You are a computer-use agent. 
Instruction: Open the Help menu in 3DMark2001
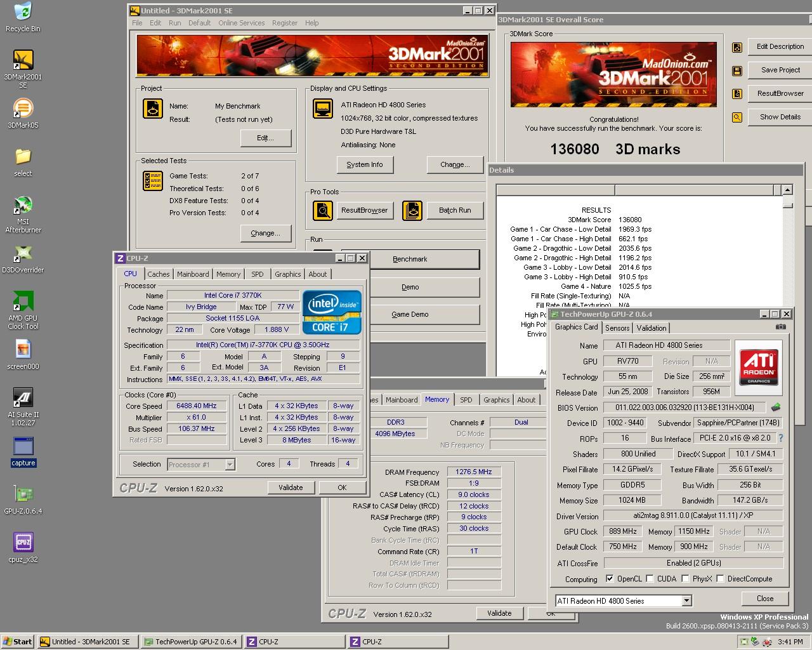[x=311, y=23]
